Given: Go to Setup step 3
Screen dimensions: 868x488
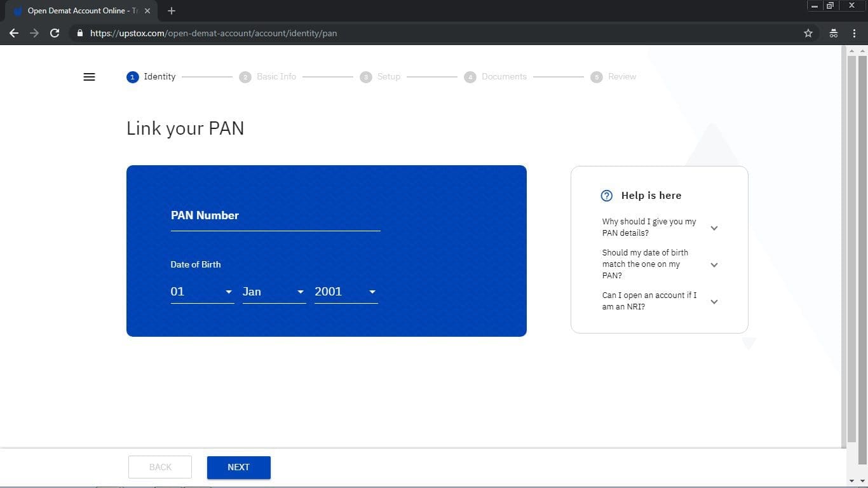Looking at the screenshot, I should (380, 77).
